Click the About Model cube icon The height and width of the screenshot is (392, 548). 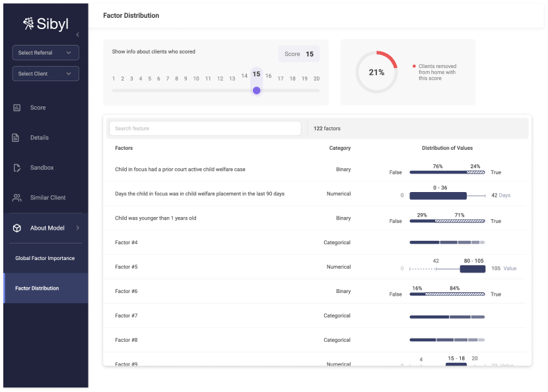17,228
